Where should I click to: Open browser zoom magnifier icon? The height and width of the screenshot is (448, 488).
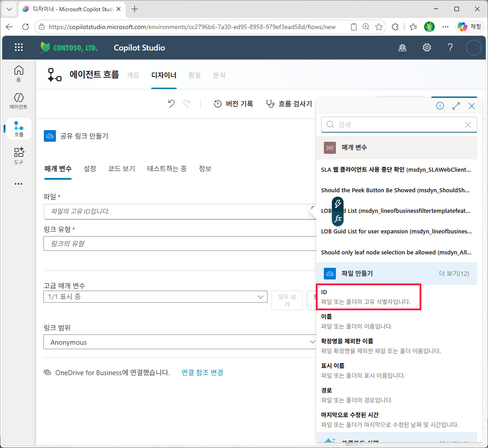click(366, 27)
